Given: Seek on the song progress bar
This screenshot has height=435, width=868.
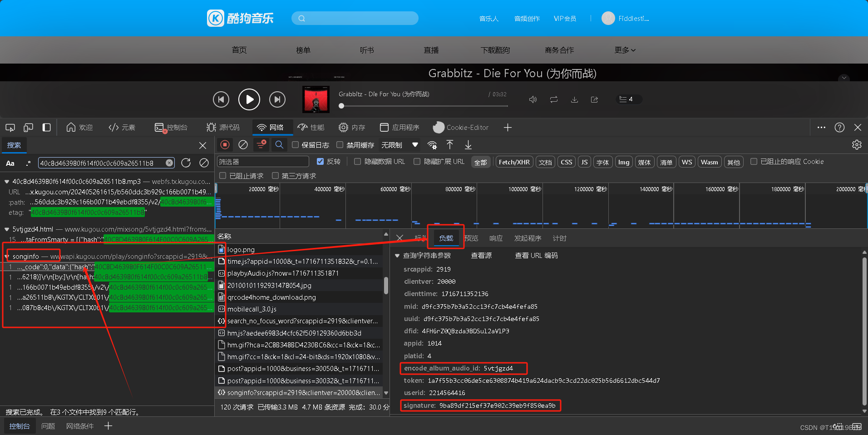Looking at the screenshot, I should pos(424,106).
